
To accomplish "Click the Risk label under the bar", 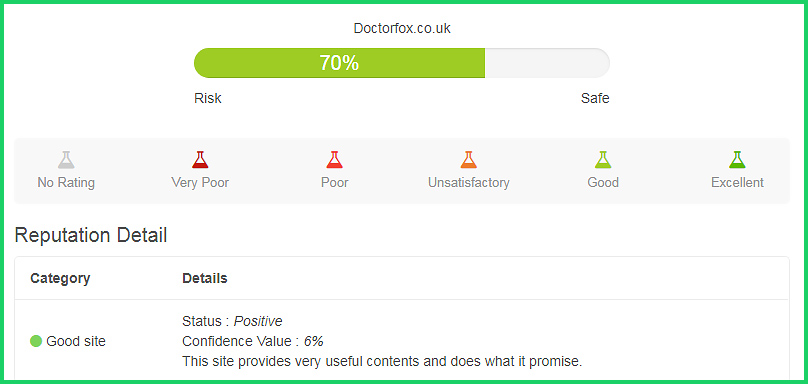I will click(x=208, y=98).
